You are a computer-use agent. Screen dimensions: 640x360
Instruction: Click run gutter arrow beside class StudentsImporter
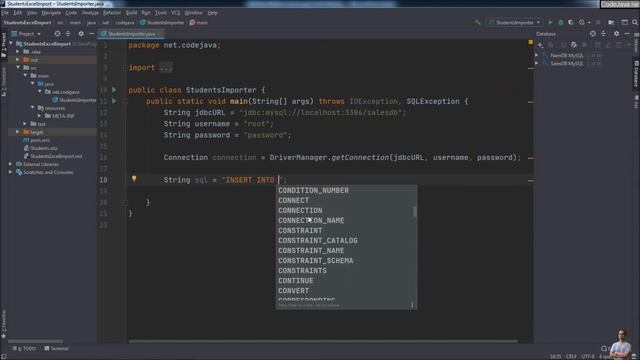pyautogui.click(x=114, y=90)
